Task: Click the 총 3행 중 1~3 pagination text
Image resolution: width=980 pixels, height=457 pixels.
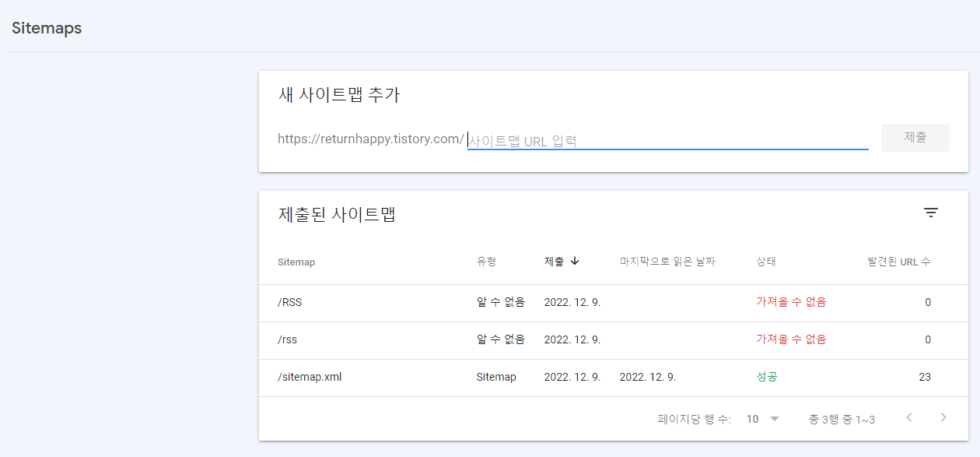Action: point(842,420)
